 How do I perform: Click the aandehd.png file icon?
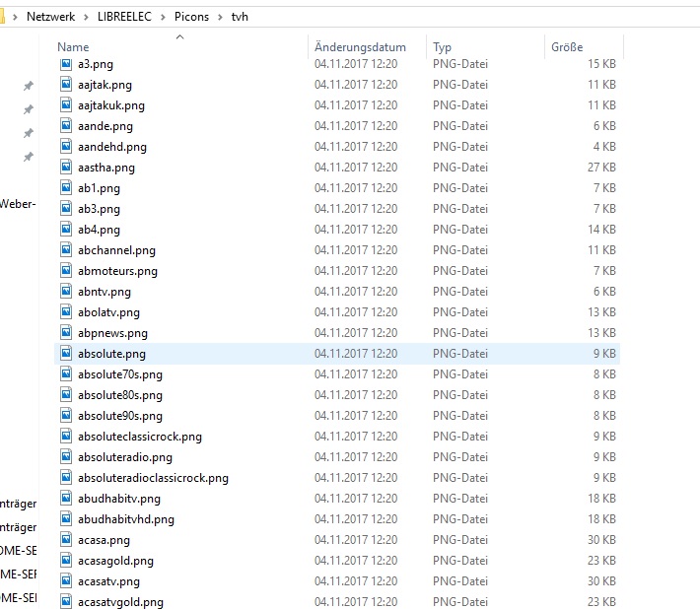pyautogui.click(x=66, y=147)
